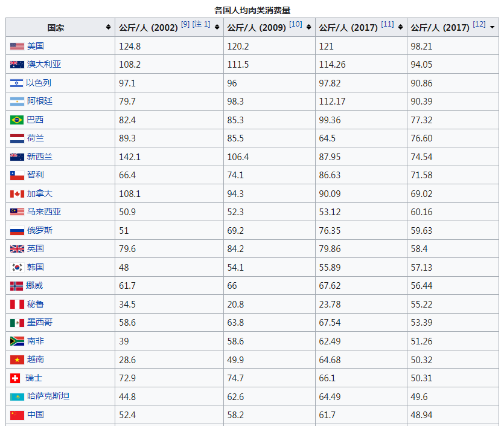Open the 新西兰 country link
504x426 pixels.
coord(40,157)
